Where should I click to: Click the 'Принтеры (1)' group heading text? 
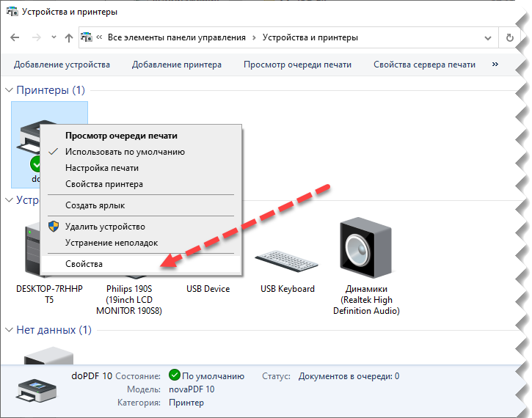coord(51,90)
